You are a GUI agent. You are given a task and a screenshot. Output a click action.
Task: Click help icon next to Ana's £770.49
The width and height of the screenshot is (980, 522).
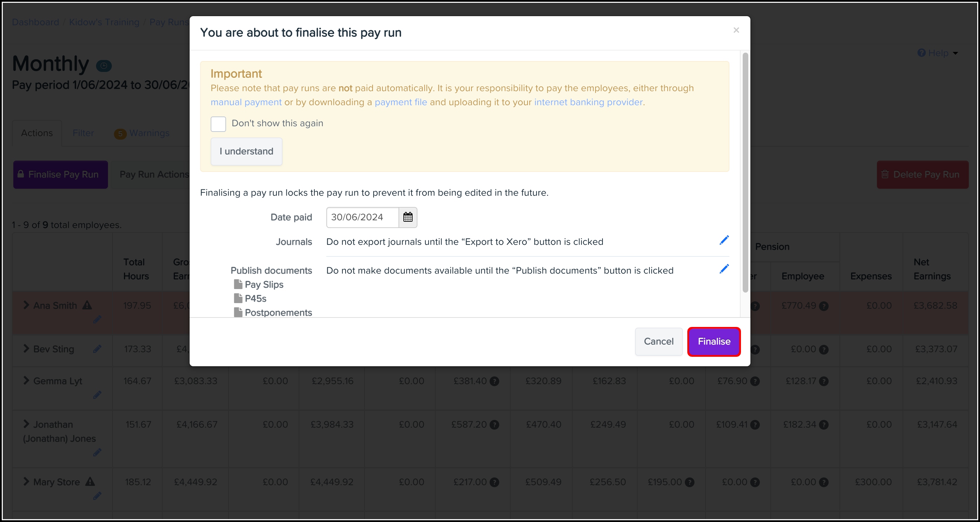click(x=824, y=306)
